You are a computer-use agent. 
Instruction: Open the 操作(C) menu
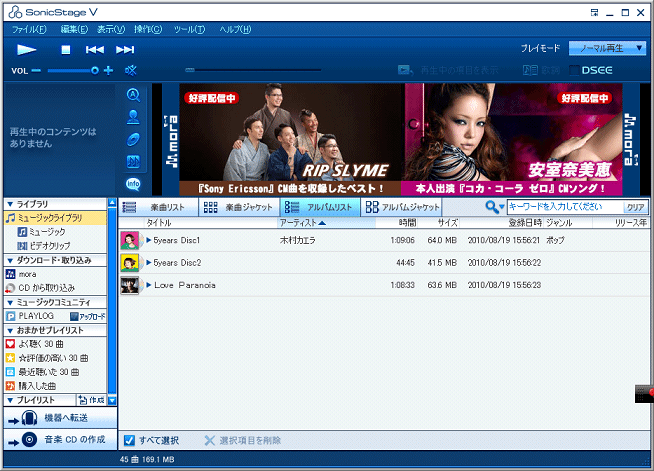pyautogui.click(x=148, y=29)
